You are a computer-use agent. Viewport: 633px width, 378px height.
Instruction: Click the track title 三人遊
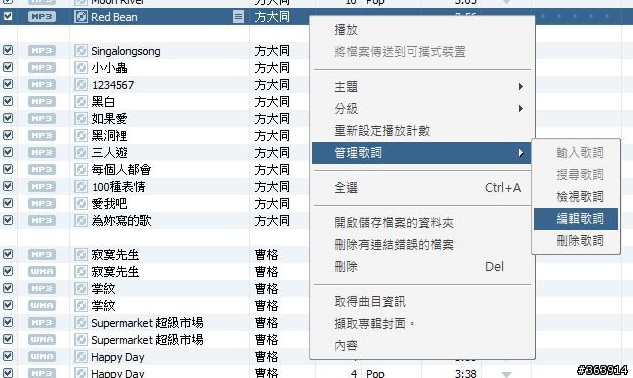click(109, 152)
